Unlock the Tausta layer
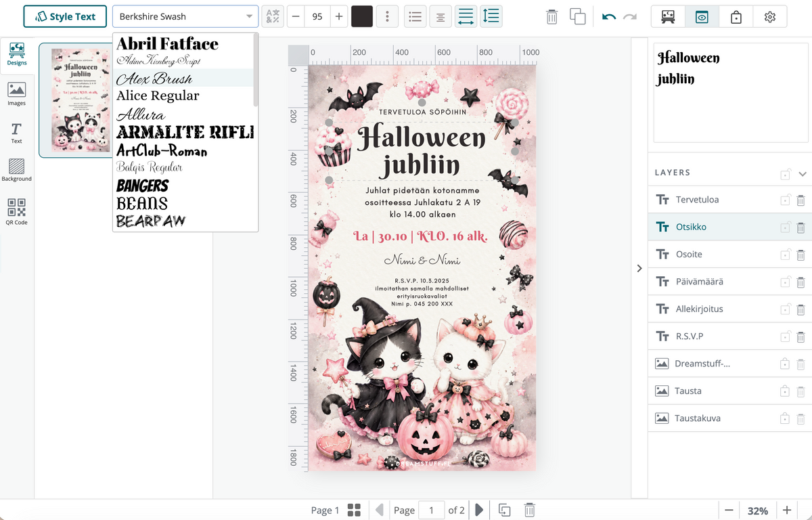This screenshot has height=520, width=812. click(785, 391)
